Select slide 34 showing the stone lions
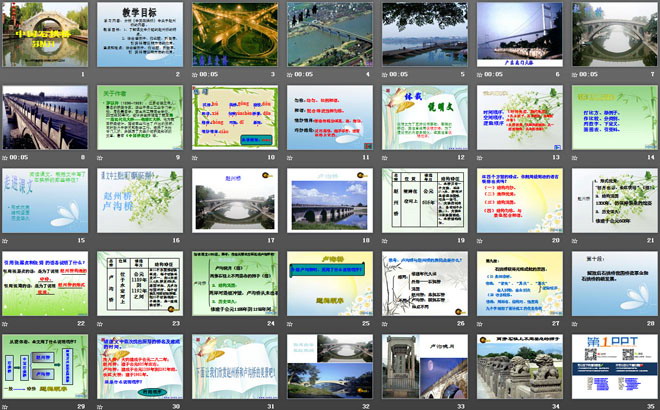The height and width of the screenshot is (410, 660). click(518, 365)
